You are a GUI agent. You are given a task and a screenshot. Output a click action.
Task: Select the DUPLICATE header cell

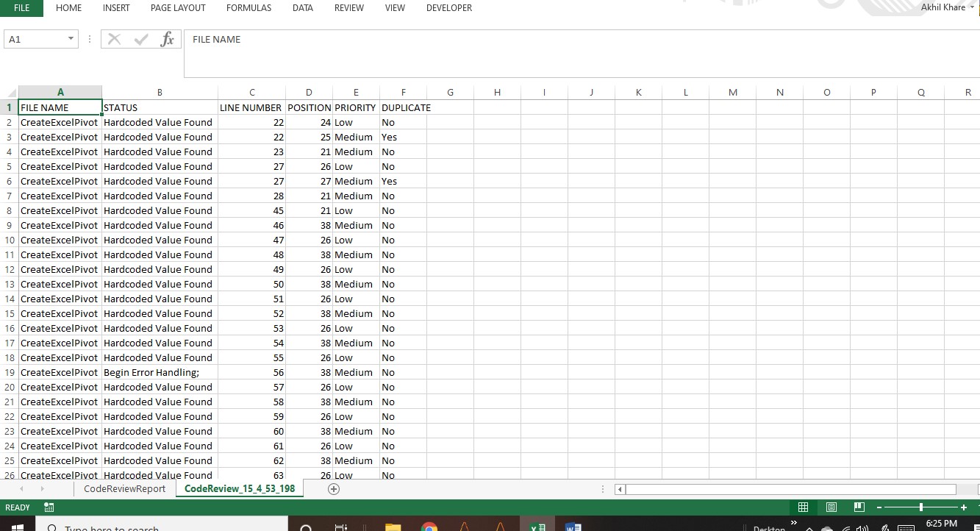tap(403, 107)
